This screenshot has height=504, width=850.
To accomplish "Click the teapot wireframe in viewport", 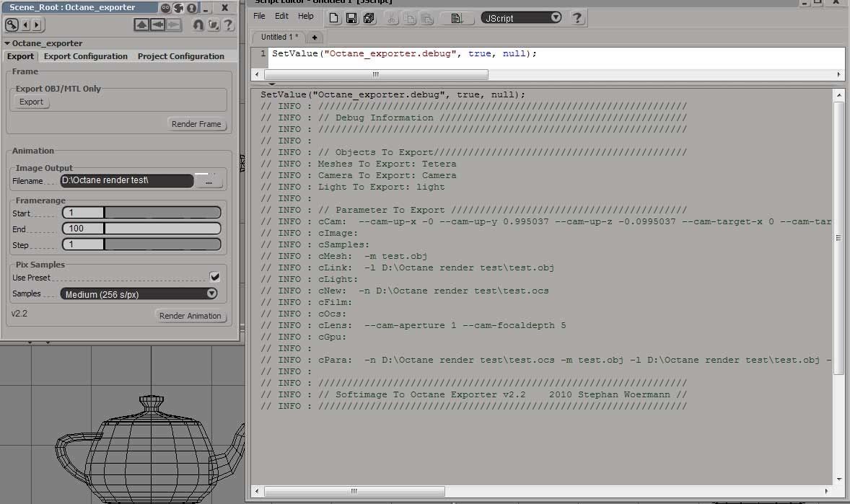I will click(149, 450).
